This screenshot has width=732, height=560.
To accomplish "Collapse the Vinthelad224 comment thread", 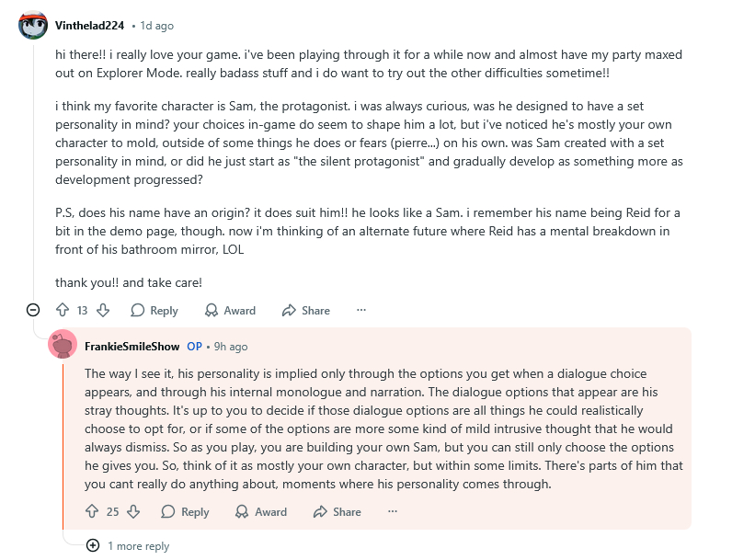I will coord(33,311).
